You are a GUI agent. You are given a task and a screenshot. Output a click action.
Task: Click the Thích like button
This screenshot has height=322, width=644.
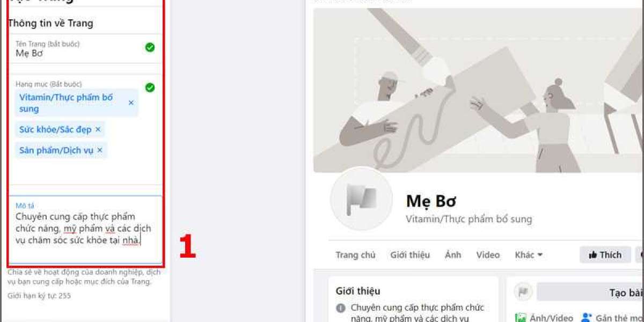click(605, 255)
